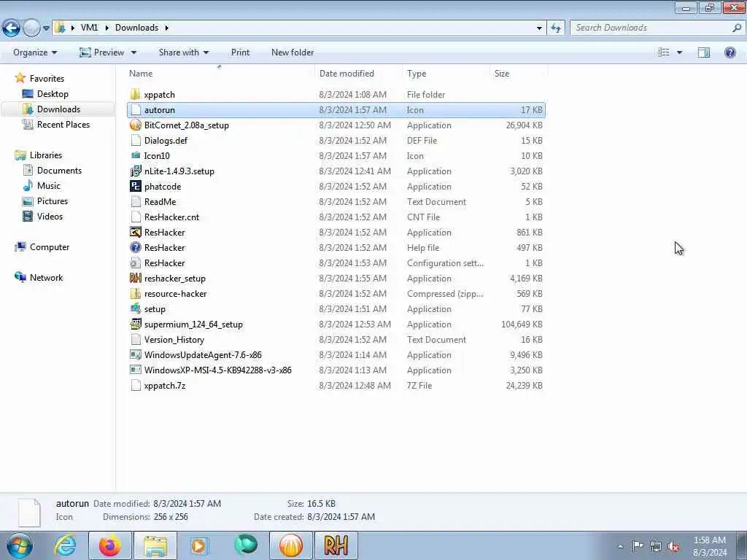Select VM1 in the address breadcrumb
The image size is (747, 560).
[89, 28]
